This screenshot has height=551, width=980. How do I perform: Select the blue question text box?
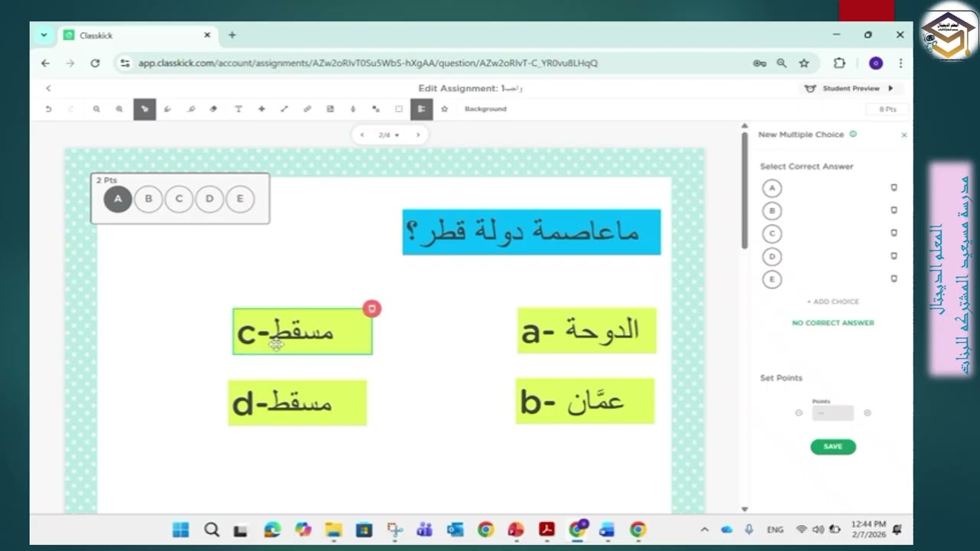pos(531,232)
